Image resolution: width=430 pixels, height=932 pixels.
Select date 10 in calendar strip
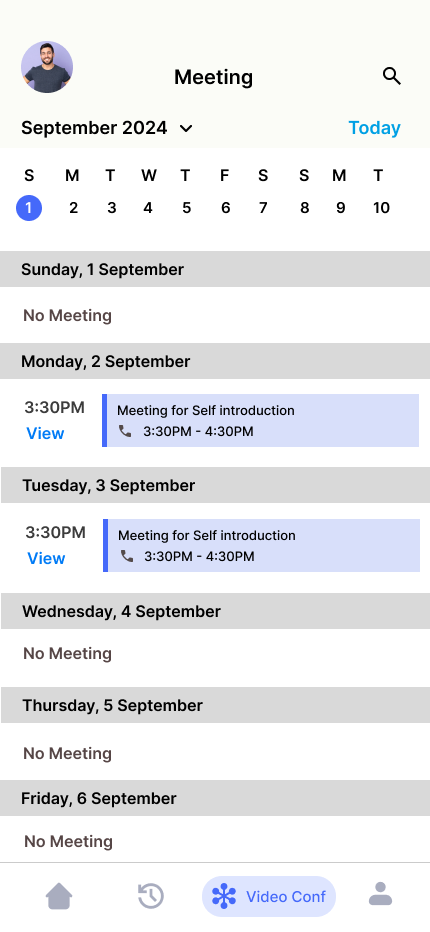click(x=381, y=208)
